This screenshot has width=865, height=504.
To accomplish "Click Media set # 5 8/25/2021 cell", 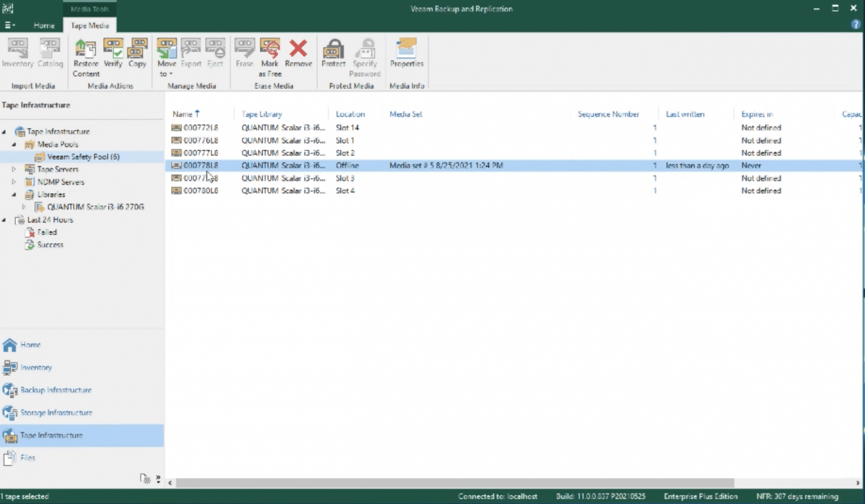I will point(446,166).
